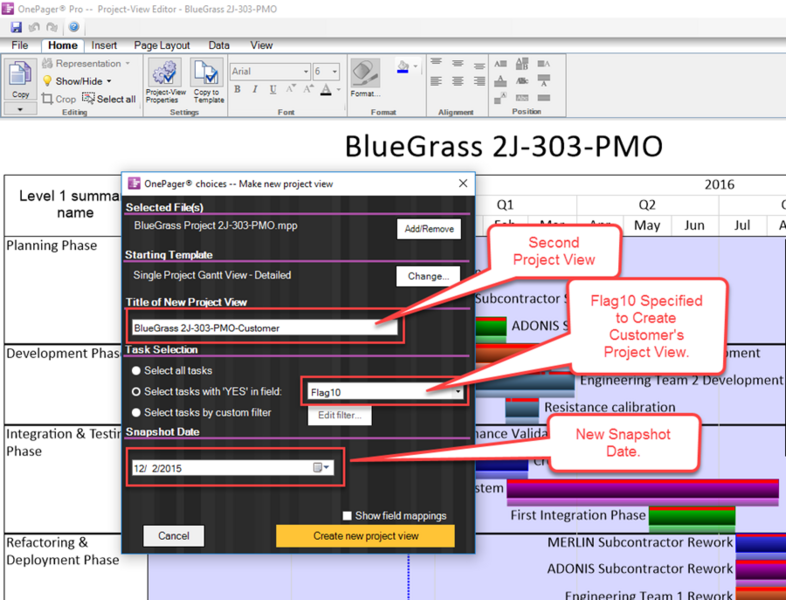786x600 pixels.
Task: Switch to the Data tab
Action: click(x=219, y=45)
